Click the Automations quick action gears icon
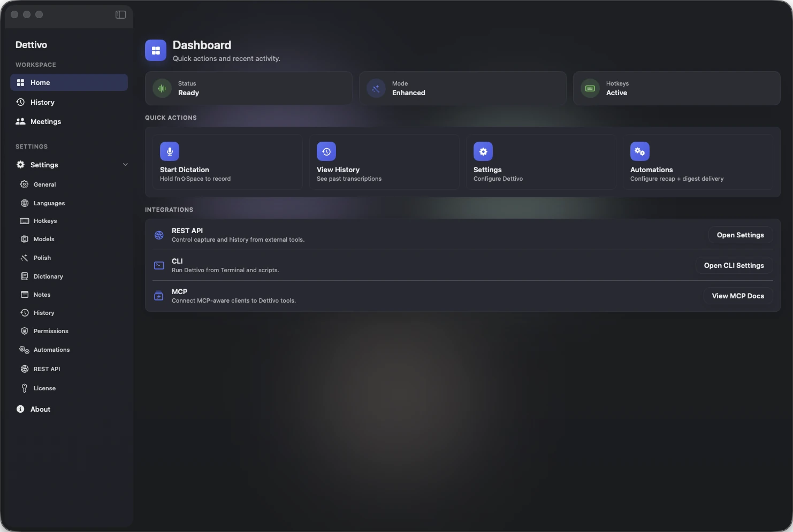The width and height of the screenshot is (793, 532). click(x=640, y=151)
